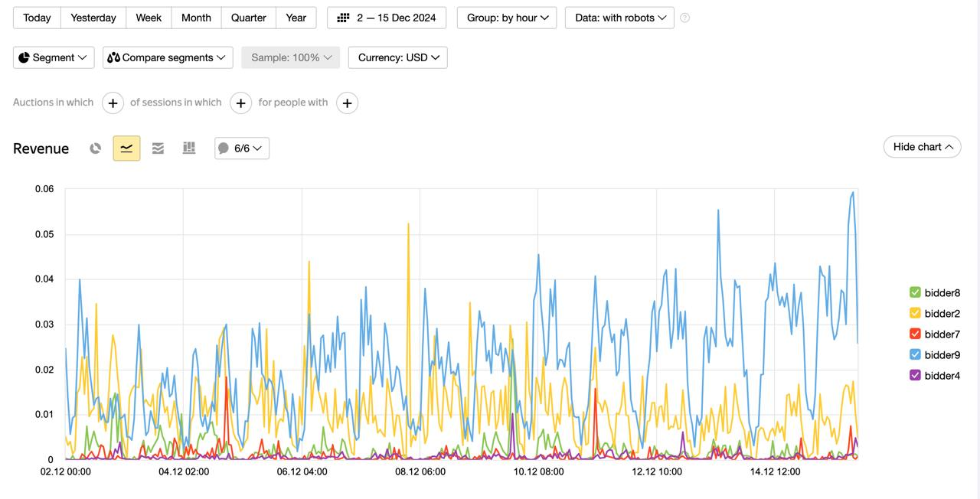
Task: Toggle the bidder2 legend checkbox
Action: [915, 313]
